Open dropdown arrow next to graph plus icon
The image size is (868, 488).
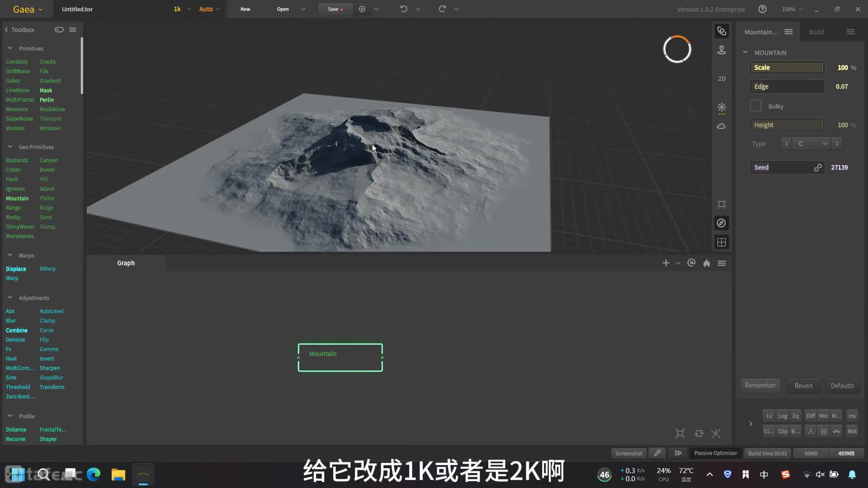tap(678, 263)
